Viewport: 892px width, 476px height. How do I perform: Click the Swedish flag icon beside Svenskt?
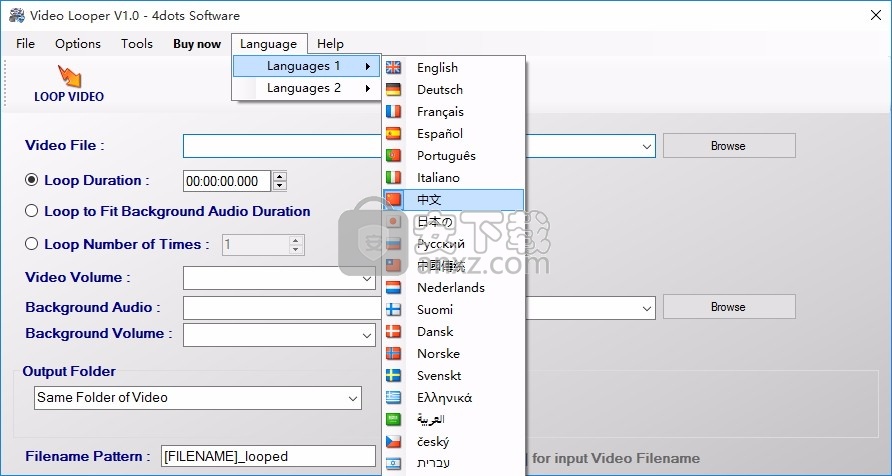(393, 376)
